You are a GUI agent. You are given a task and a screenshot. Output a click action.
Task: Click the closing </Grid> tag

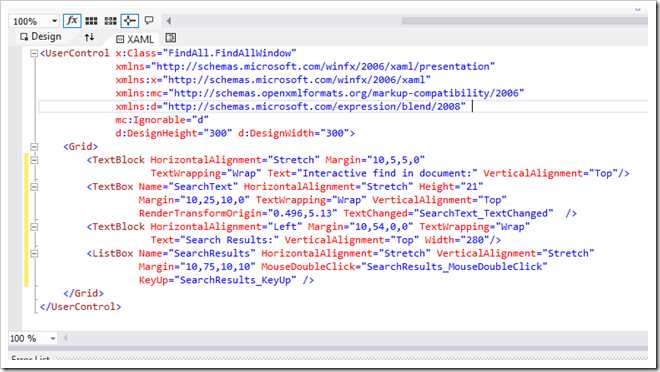83,293
